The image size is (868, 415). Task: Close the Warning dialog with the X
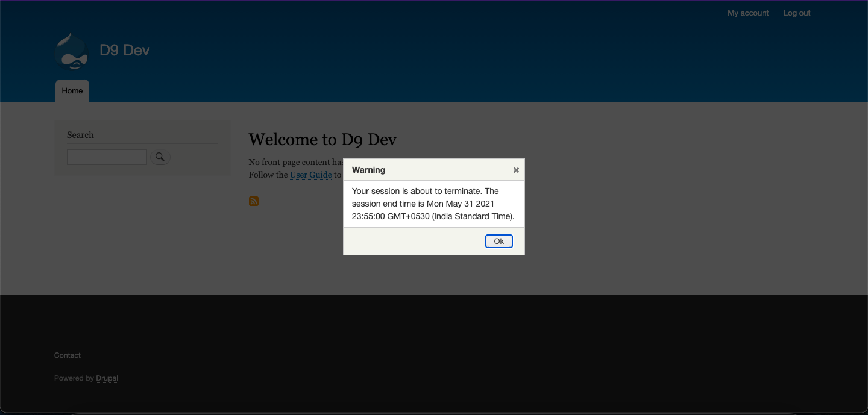pyautogui.click(x=516, y=170)
